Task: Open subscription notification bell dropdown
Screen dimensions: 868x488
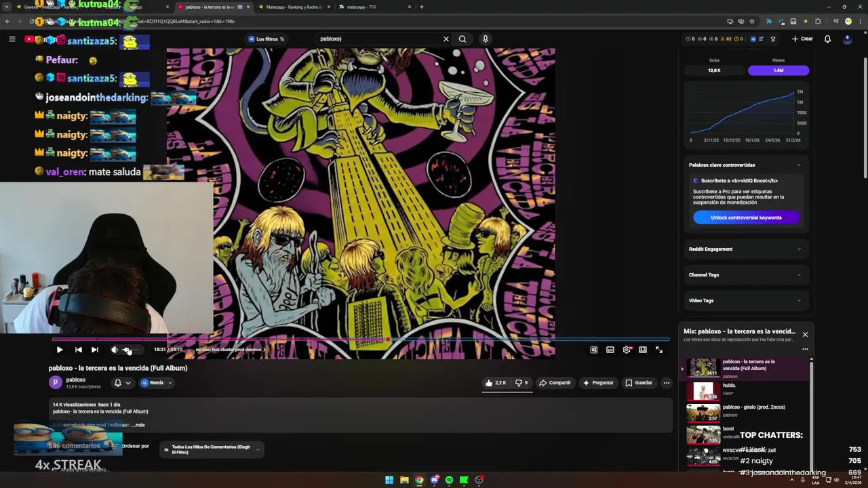Action: (x=122, y=383)
